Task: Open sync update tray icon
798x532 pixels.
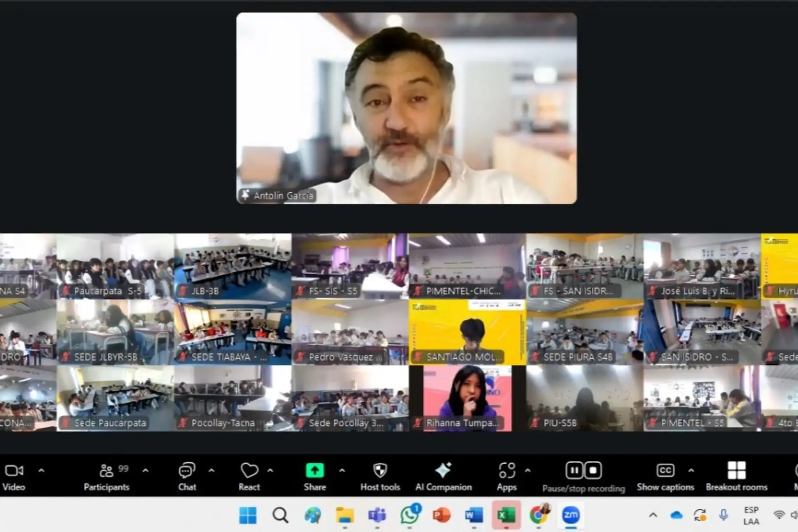Action: (x=700, y=515)
